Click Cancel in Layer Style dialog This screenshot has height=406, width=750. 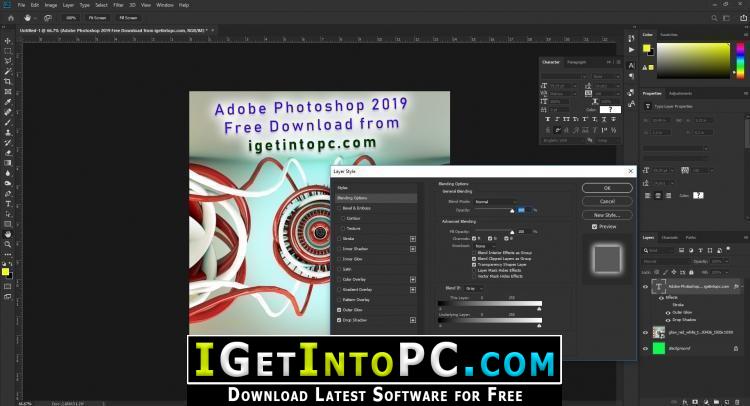[607, 201]
